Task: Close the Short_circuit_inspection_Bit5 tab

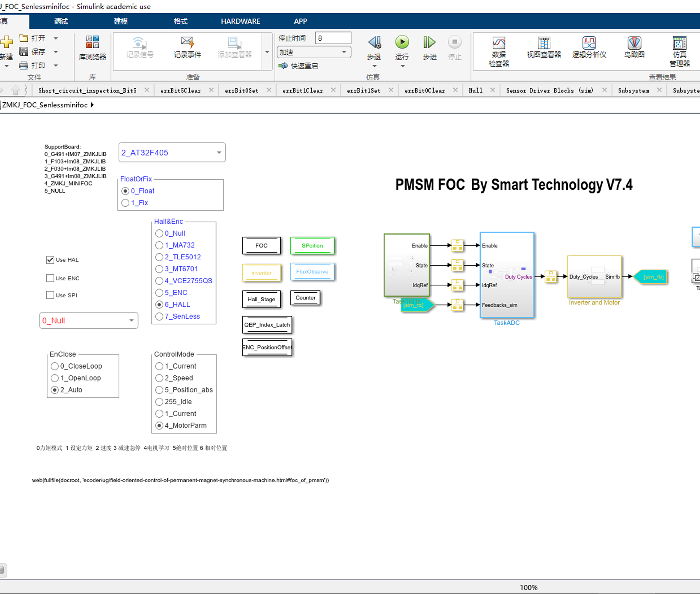Action: 147,90
